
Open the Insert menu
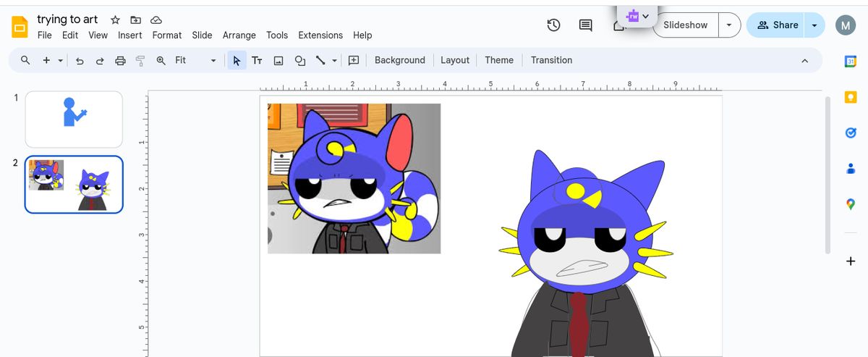pyautogui.click(x=130, y=35)
